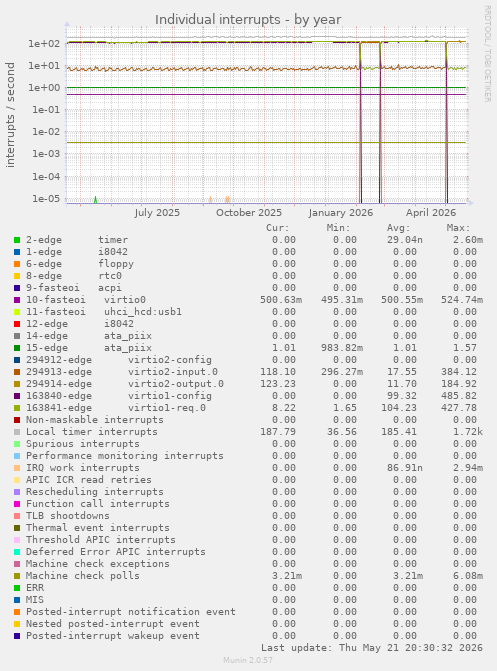Click the purple virtio0 legend swatch
This screenshot has width=497, height=671.
(17, 300)
